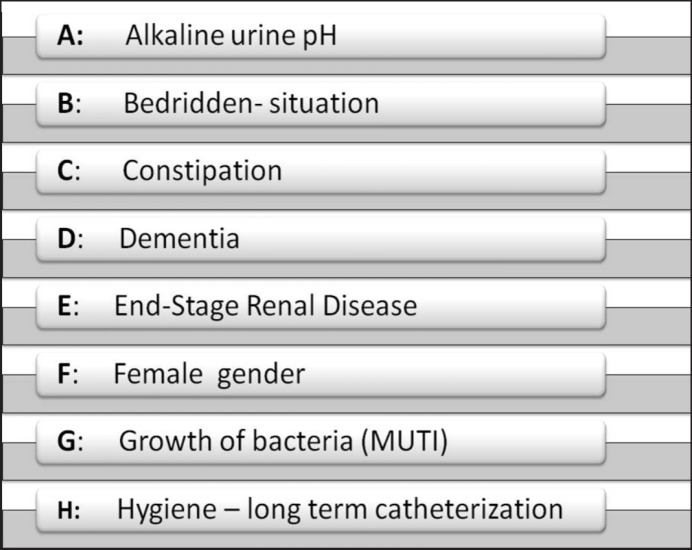Click the bold letter 'B:' label

[x=70, y=104]
